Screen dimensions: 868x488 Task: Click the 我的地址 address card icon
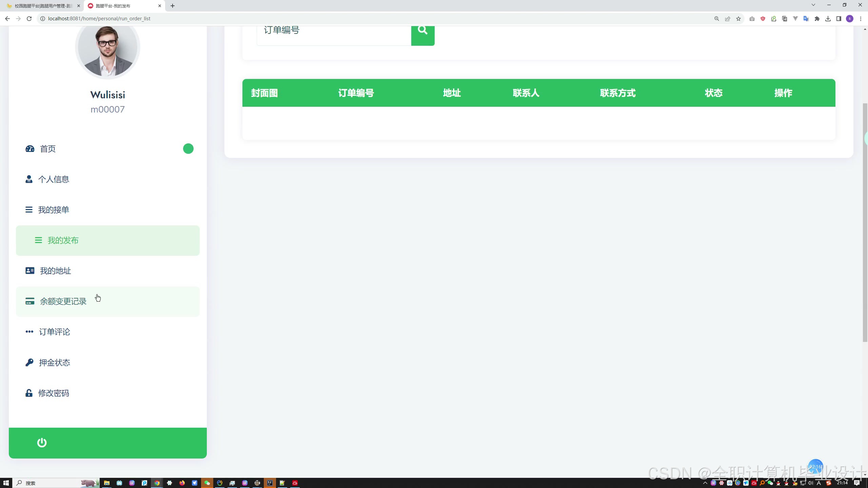tap(30, 271)
